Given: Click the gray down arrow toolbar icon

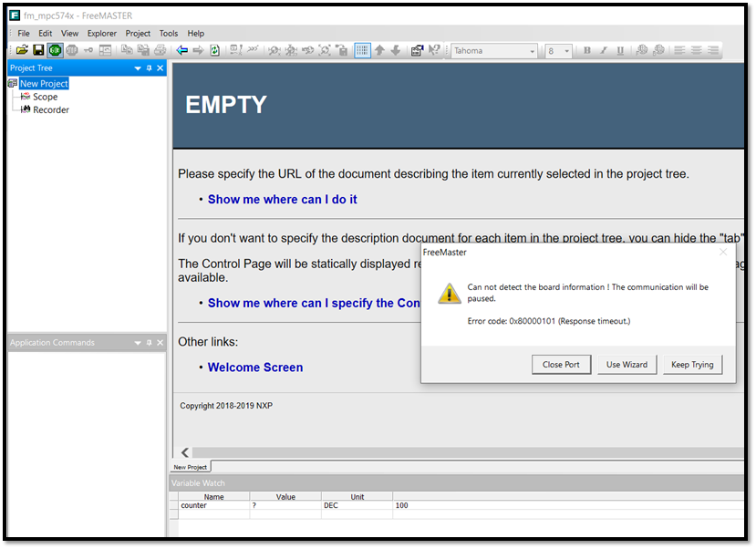Looking at the screenshot, I should click(396, 50).
